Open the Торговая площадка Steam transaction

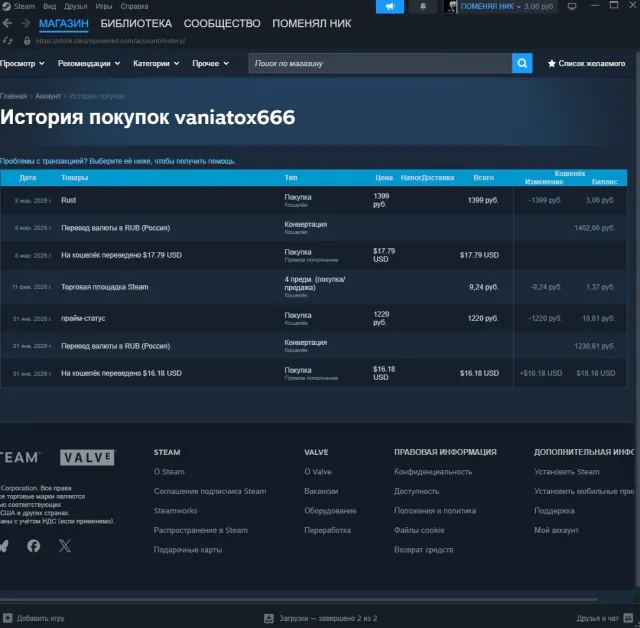pyautogui.click(x=313, y=287)
